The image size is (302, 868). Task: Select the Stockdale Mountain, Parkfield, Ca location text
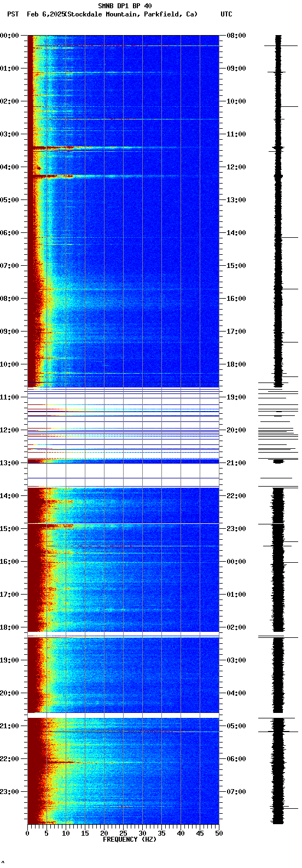tap(131, 14)
